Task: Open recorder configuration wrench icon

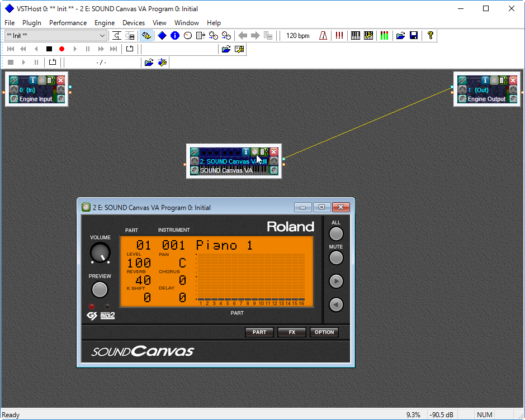Action: pos(162,62)
